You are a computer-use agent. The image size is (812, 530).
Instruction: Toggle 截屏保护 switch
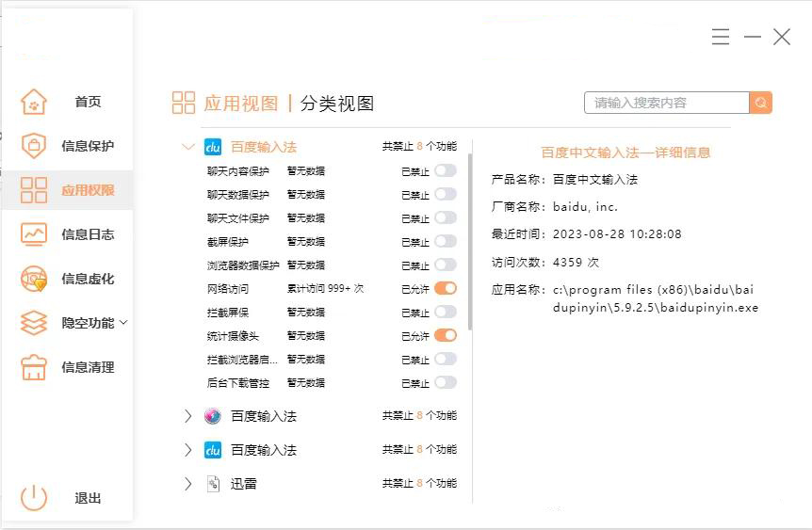coord(446,241)
